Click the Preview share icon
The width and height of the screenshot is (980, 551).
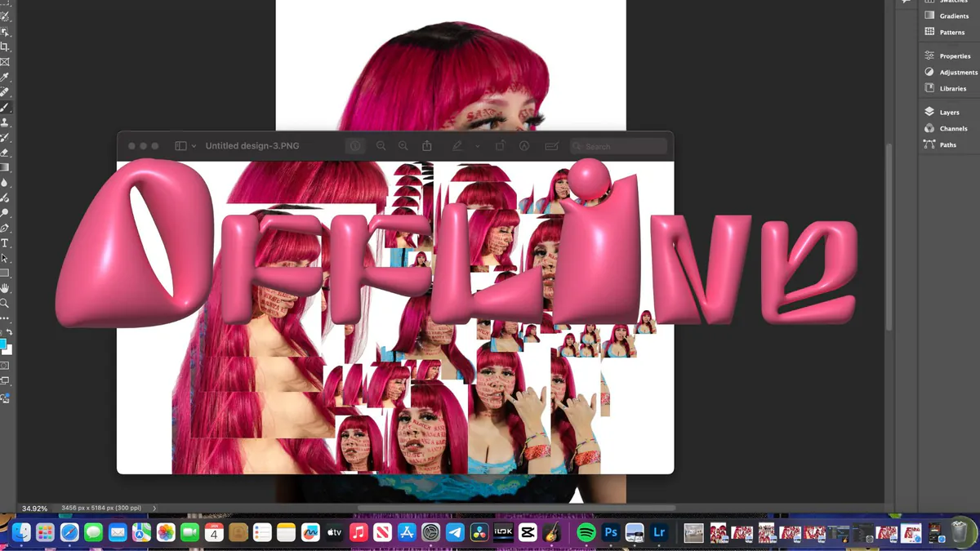pos(427,146)
